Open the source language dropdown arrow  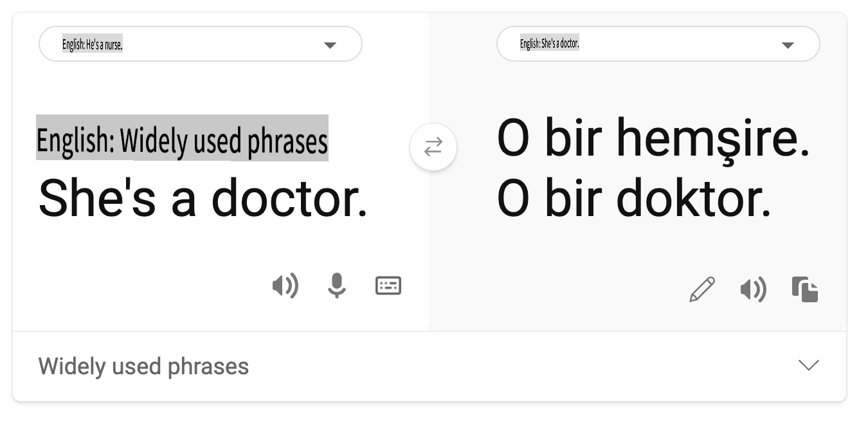click(x=330, y=45)
